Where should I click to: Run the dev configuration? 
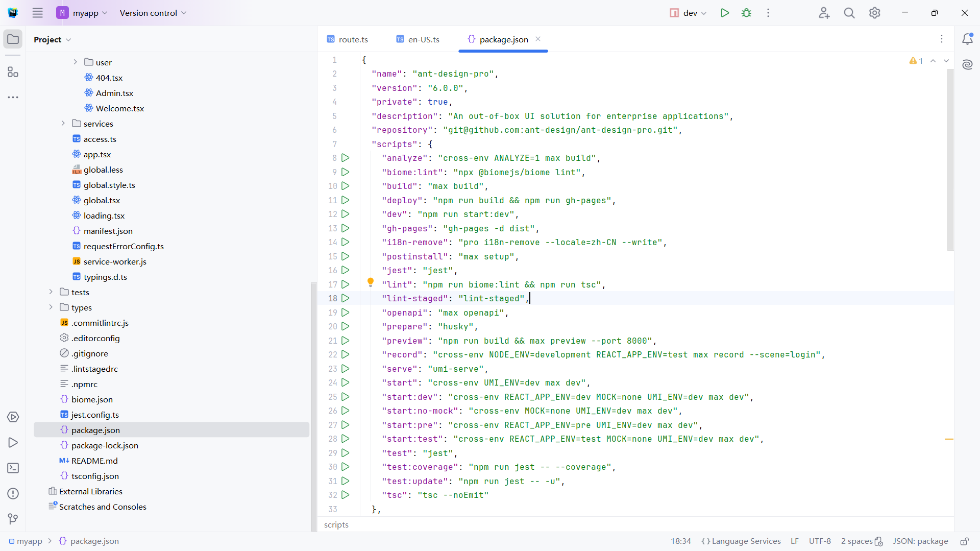pos(724,13)
